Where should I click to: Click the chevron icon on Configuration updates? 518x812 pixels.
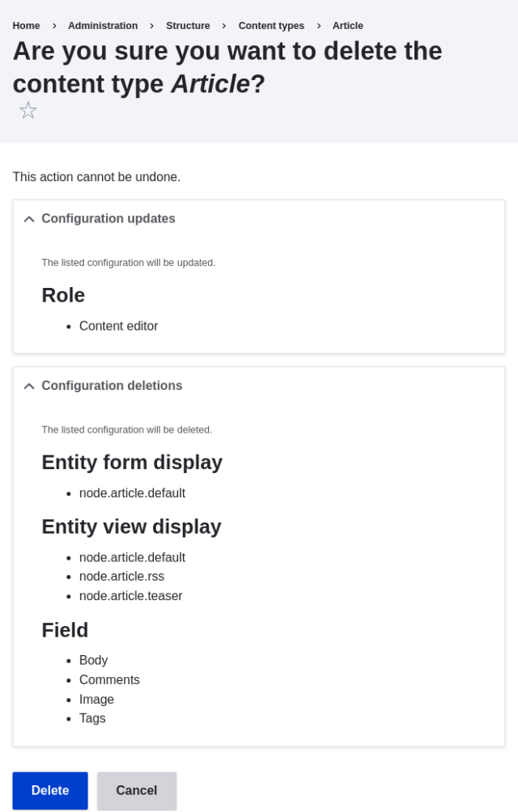(x=28, y=218)
